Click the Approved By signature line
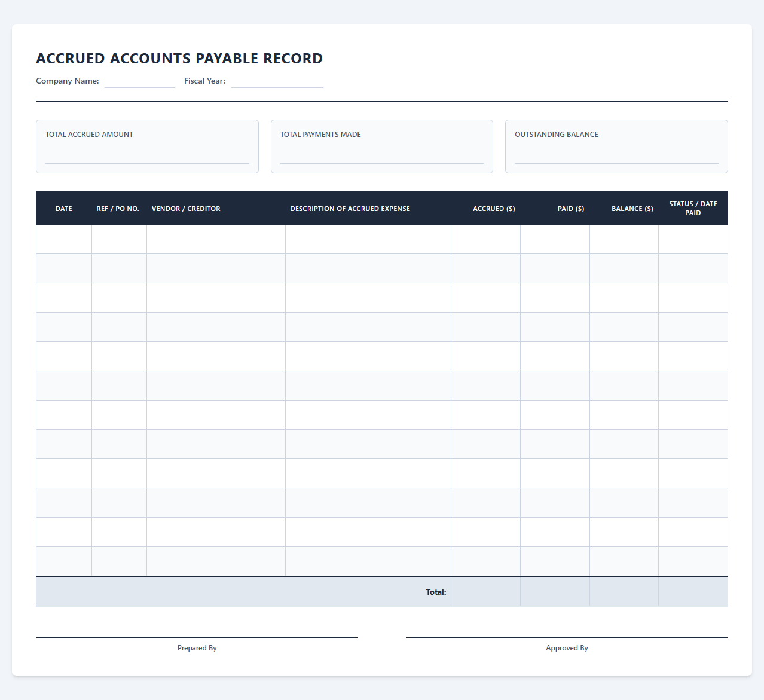The height and width of the screenshot is (700, 764). pyautogui.click(x=567, y=637)
